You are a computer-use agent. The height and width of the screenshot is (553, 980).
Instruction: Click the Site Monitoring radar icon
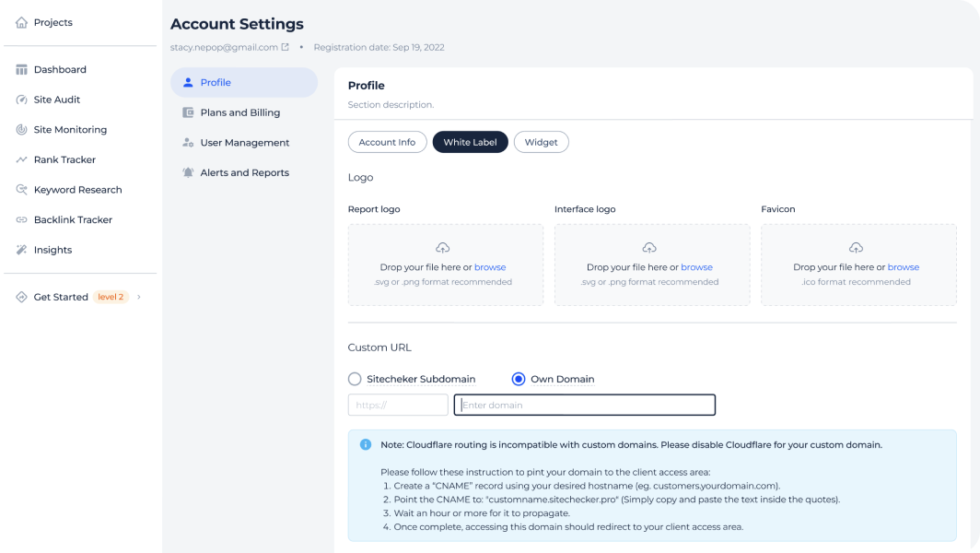21,129
